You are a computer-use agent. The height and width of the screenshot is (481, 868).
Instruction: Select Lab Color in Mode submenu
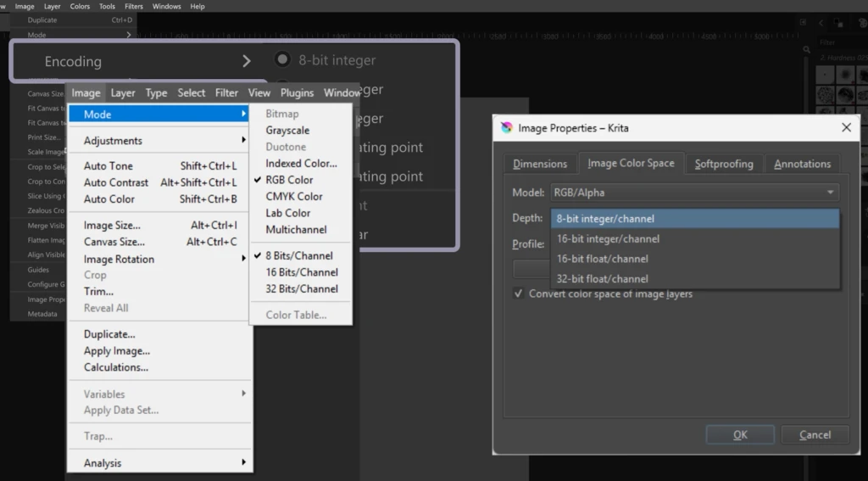click(x=301, y=213)
